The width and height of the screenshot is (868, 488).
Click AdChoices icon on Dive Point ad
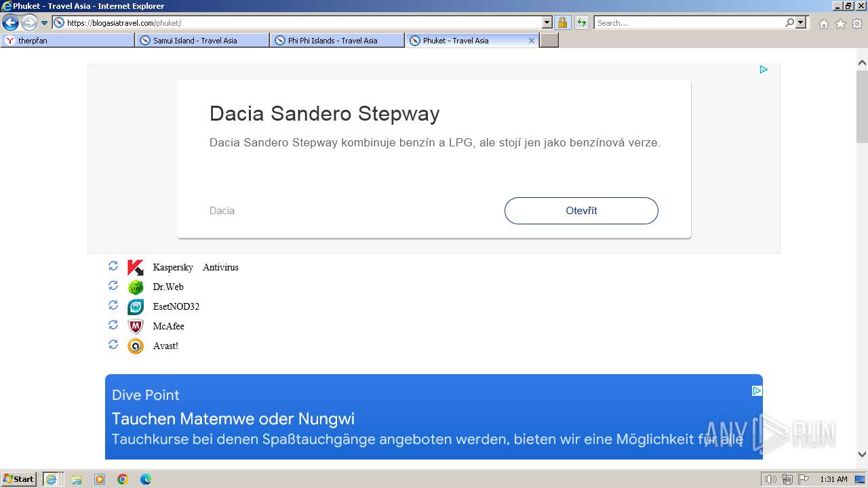point(757,390)
